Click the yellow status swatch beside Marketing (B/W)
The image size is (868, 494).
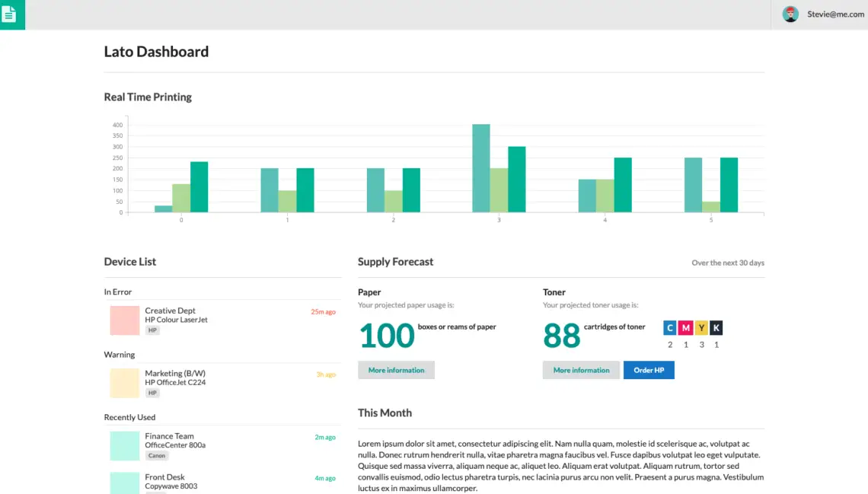pos(124,383)
